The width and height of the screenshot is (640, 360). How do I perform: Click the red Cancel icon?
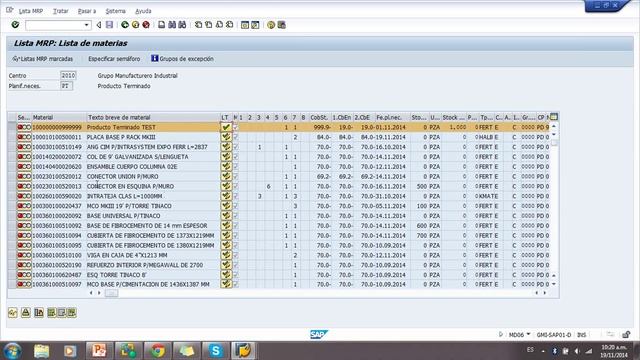[146, 25]
